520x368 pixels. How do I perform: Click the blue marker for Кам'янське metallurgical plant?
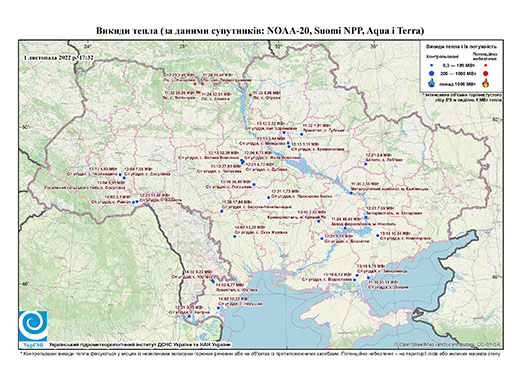pyautogui.click(x=351, y=193)
